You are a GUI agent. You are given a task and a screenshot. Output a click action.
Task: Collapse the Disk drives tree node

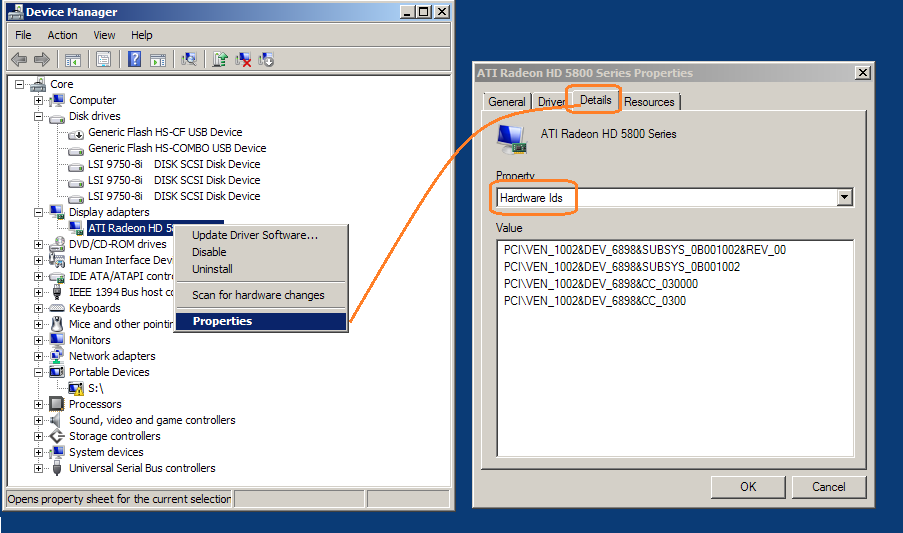pos(38,117)
